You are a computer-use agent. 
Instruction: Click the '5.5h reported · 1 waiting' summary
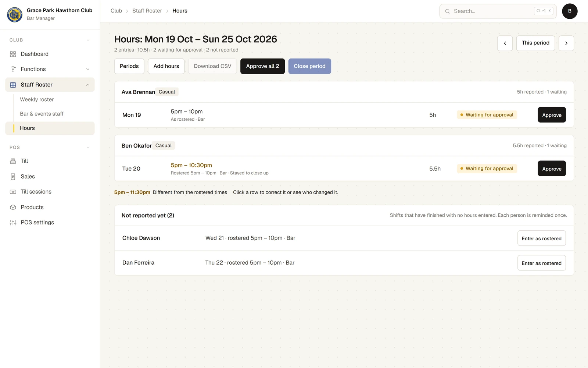[539, 146]
